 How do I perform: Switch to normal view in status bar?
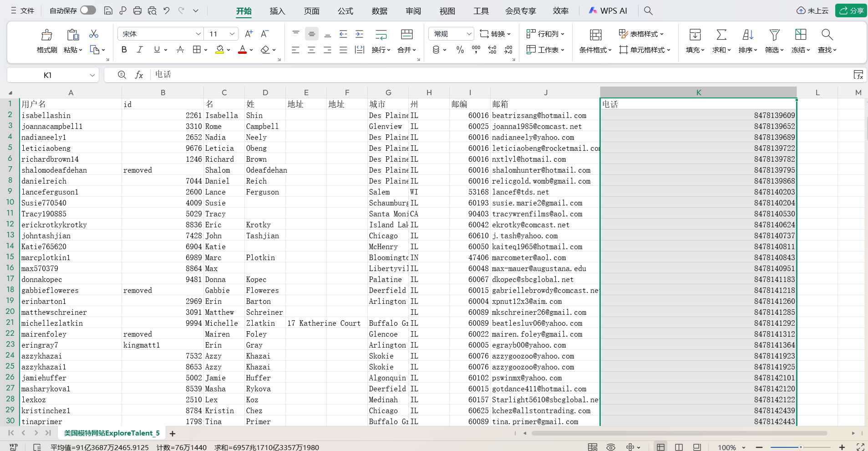coord(660,447)
